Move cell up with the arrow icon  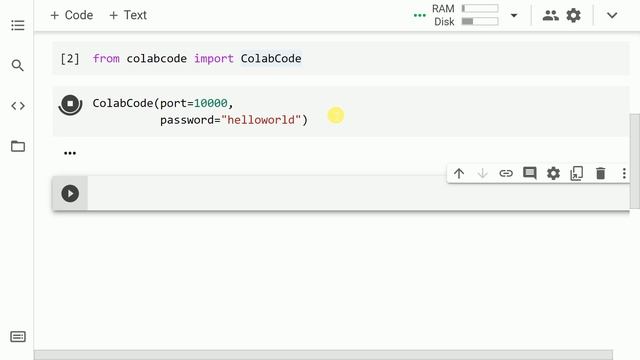[x=459, y=173]
